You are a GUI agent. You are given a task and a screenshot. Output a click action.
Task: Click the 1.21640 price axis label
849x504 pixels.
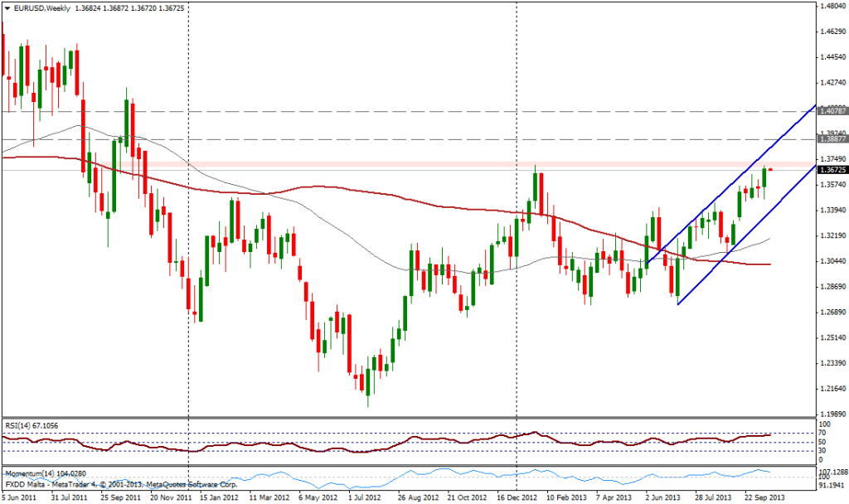click(832, 389)
